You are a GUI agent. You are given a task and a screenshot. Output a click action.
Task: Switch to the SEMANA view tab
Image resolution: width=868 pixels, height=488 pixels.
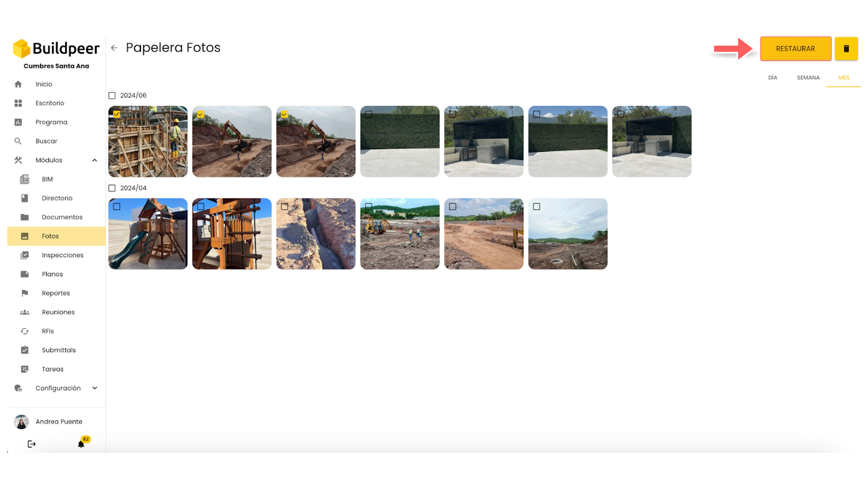(x=808, y=78)
